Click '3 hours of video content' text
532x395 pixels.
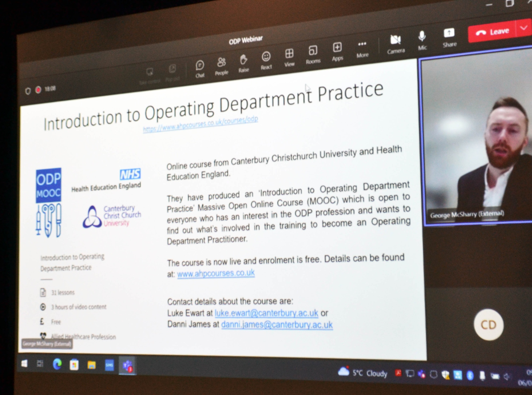79,307
